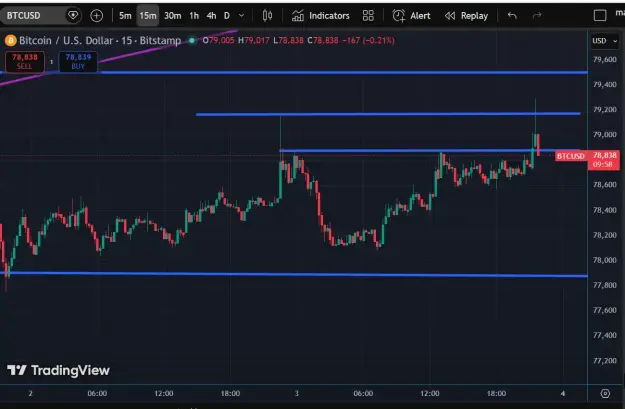Select the purple trend line
Screen dimensions: 625x409
point(167,49)
